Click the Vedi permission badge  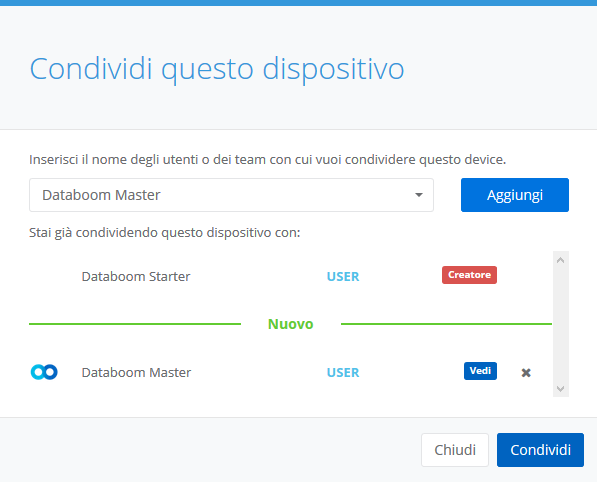pos(480,371)
